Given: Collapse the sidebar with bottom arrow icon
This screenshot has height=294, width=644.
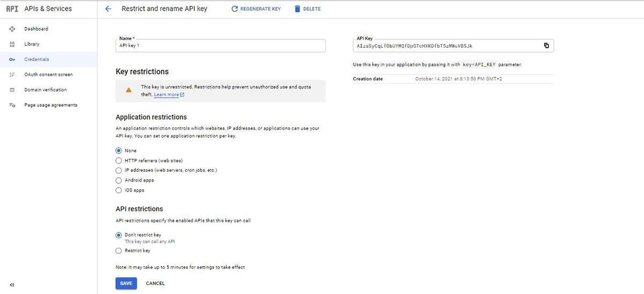Looking at the screenshot, I should 12,285.
